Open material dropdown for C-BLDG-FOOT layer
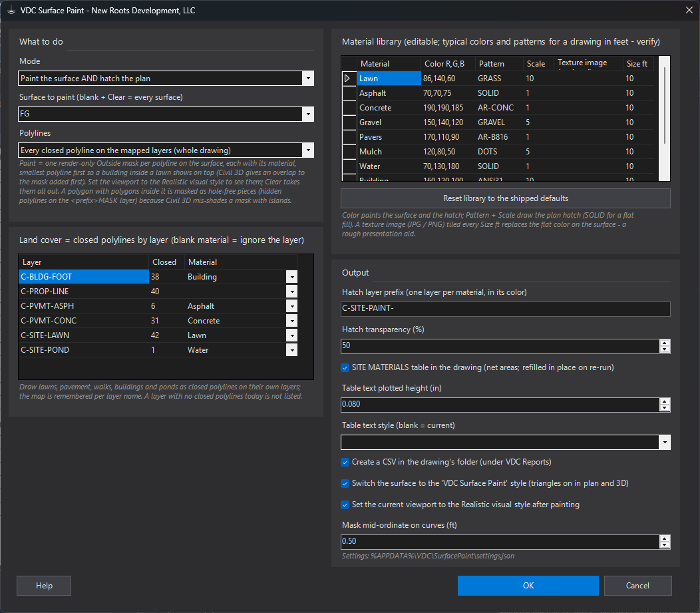Screen dimensions: 700x613 (x=291, y=277)
